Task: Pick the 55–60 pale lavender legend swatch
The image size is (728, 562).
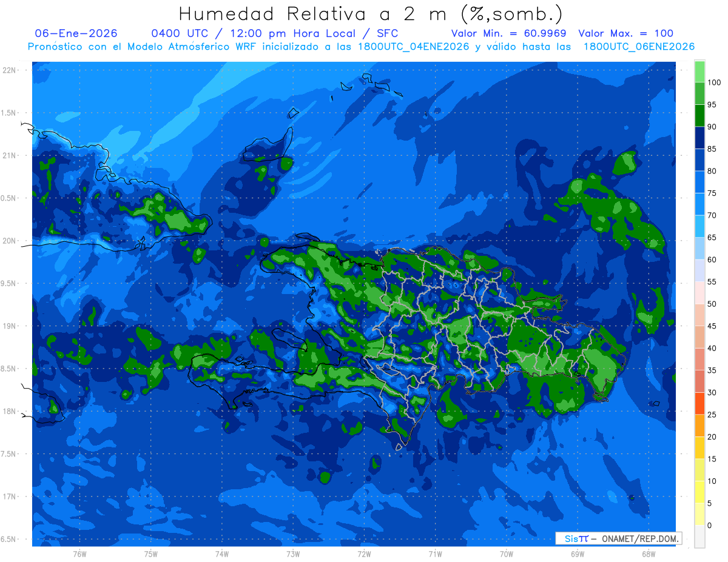Action: (699, 270)
